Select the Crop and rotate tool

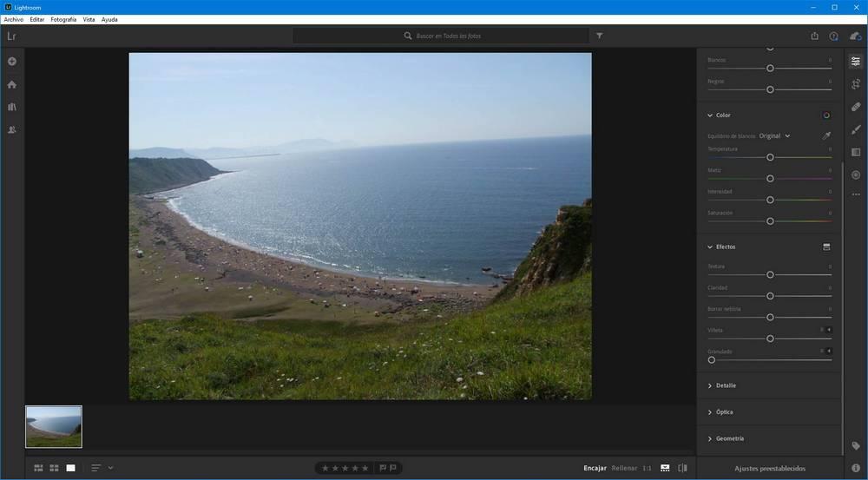(856, 84)
